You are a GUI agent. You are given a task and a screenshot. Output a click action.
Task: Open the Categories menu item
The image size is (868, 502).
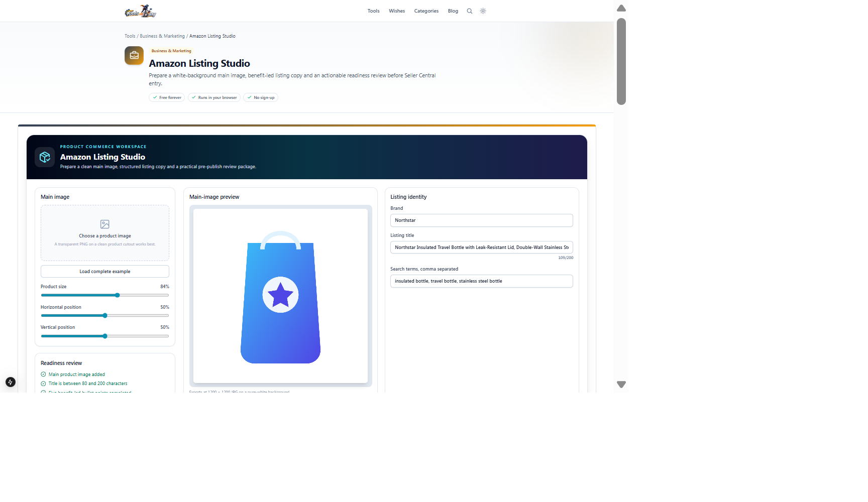pyautogui.click(x=426, y=11)
